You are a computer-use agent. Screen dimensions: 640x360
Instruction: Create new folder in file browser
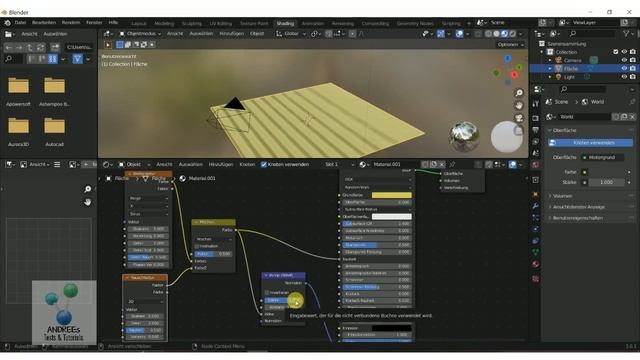pyautogui.click(x=55, y=48)
